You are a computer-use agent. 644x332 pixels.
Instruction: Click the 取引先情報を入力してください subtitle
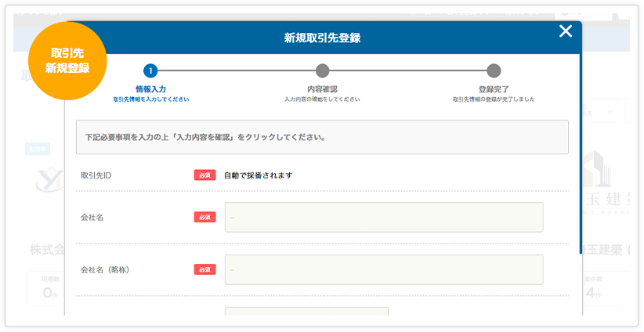pos(151,99)
